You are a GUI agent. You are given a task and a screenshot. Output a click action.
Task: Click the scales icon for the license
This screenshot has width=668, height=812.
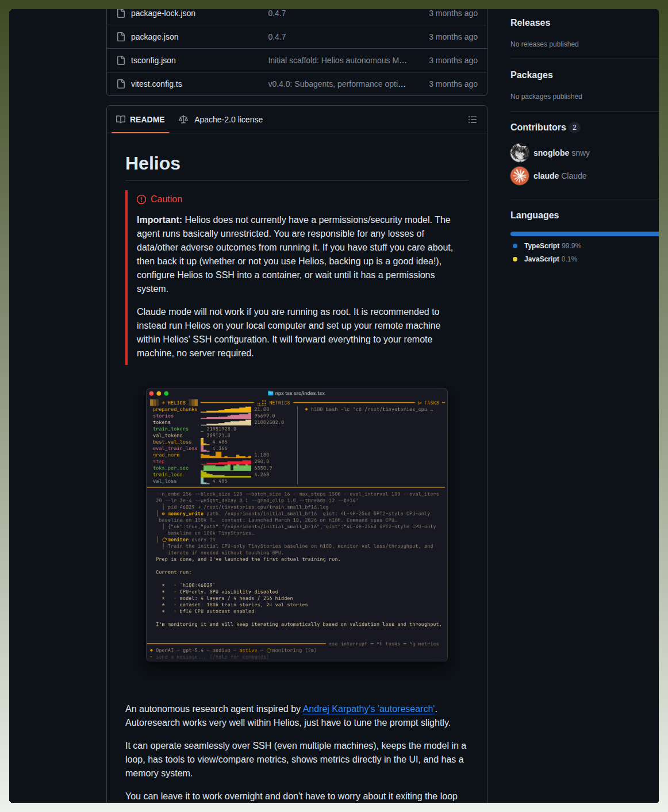(183, 120)
